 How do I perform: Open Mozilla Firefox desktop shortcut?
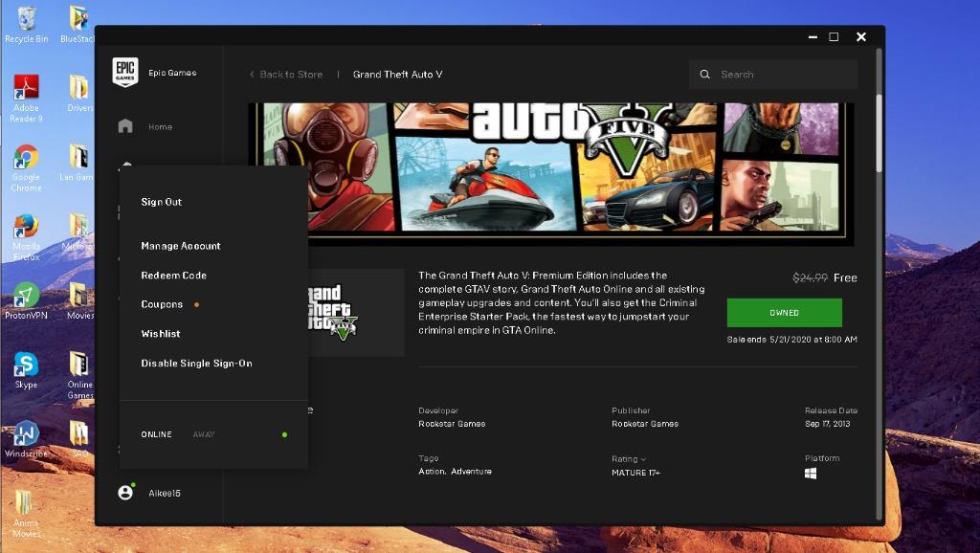[x=26, y=237]
